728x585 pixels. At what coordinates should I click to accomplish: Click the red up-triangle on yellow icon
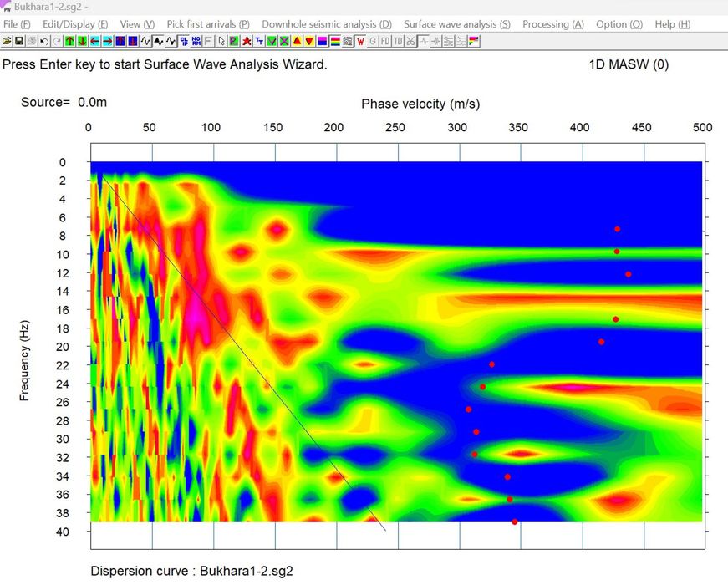tap(298, 41)
